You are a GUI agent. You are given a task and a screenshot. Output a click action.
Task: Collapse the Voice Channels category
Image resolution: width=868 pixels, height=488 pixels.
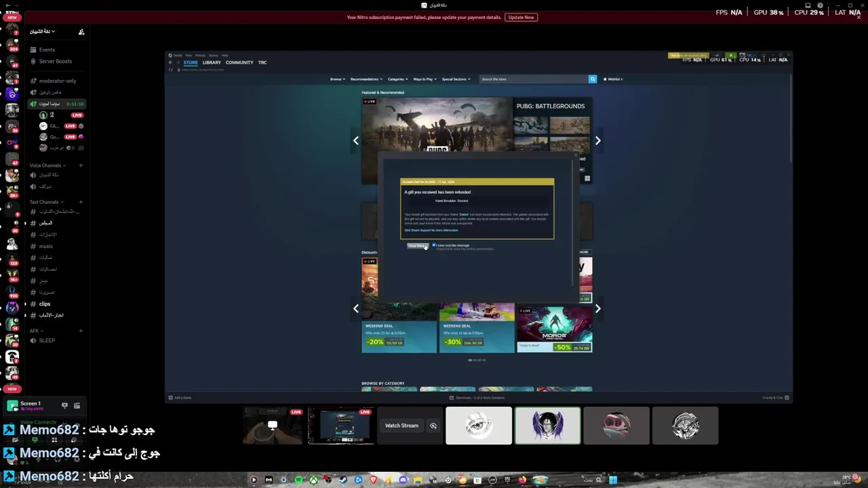pyautogui.click(x=47, y=165)
